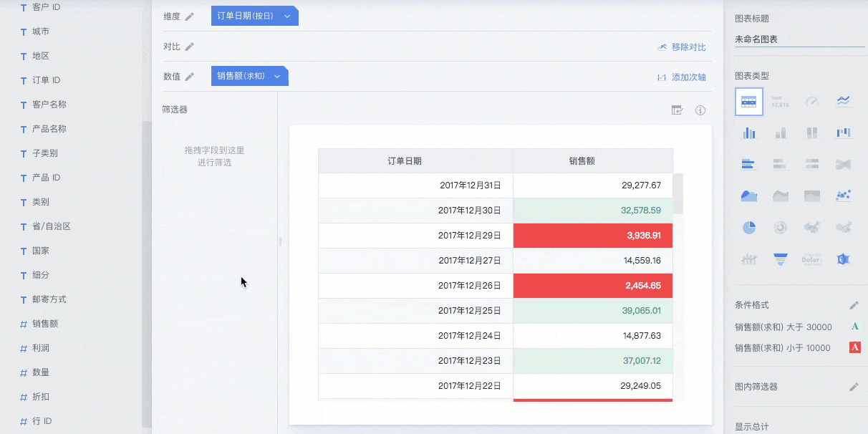Click the 销售额(求和) 小于 10000 rule

pos(783,348)
